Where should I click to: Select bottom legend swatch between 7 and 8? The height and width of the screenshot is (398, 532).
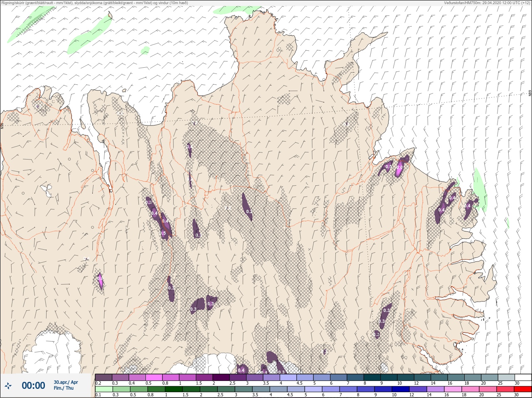(x=348, y=389)
